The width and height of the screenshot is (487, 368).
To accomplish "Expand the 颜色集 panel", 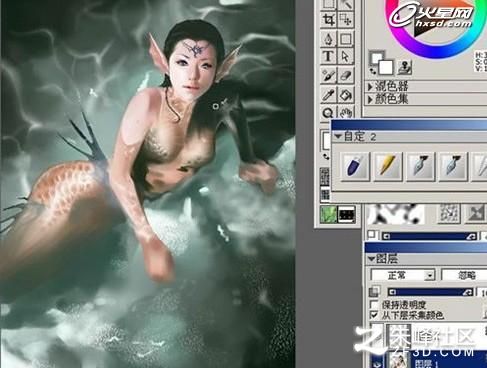I will click(x=370, y=99).
